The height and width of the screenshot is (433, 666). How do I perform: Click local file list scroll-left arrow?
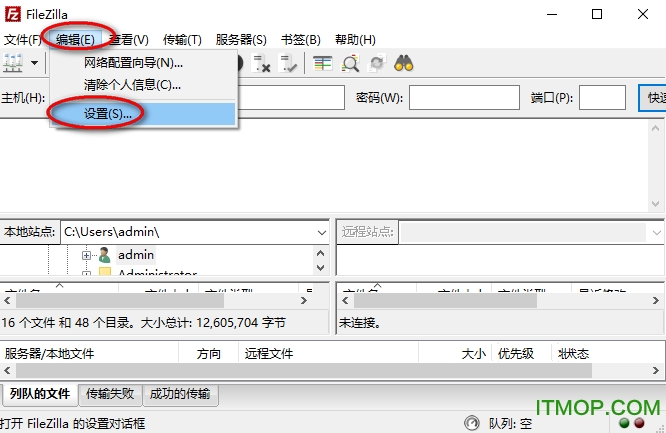click(x=7, y=300)
